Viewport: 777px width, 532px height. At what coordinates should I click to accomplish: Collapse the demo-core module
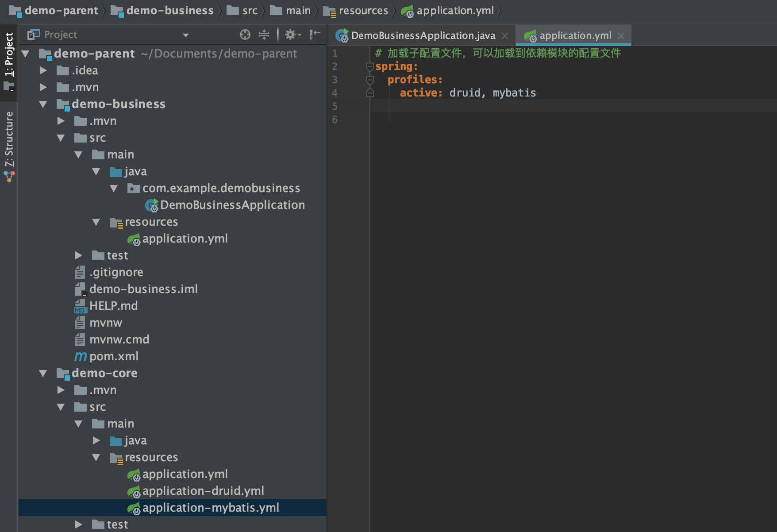[43, 373]
